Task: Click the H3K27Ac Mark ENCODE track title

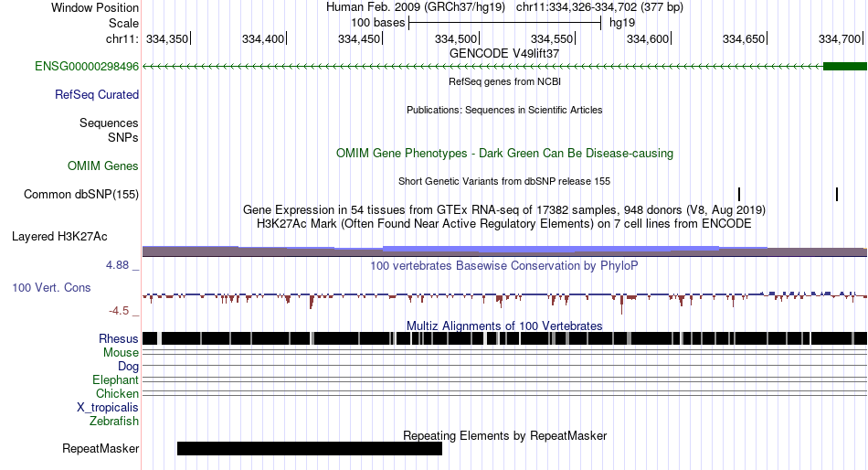Action: pyautogui.click(x=503, y=224)
